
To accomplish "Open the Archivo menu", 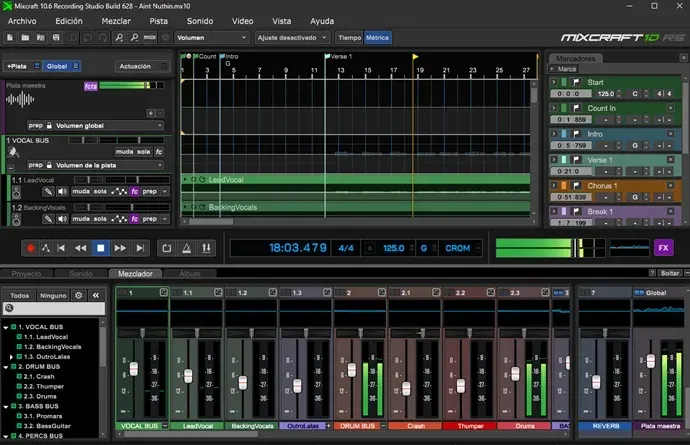I will 22,21.
